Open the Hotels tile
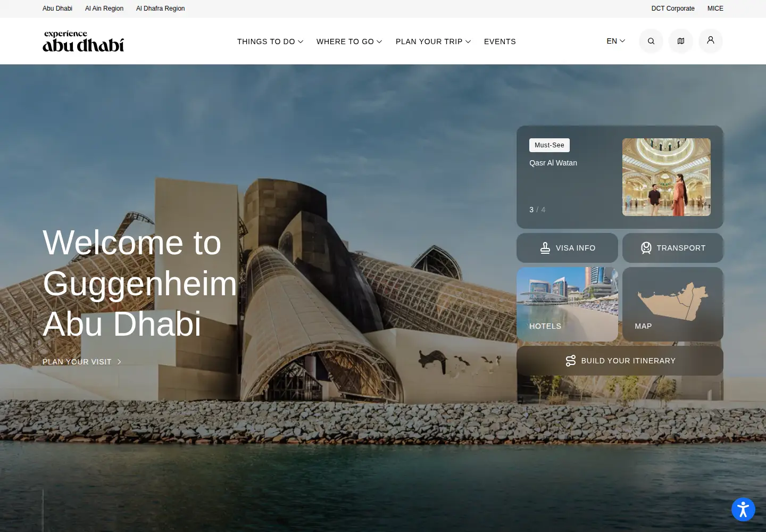The image size is (766, 532). click(567, 304)
